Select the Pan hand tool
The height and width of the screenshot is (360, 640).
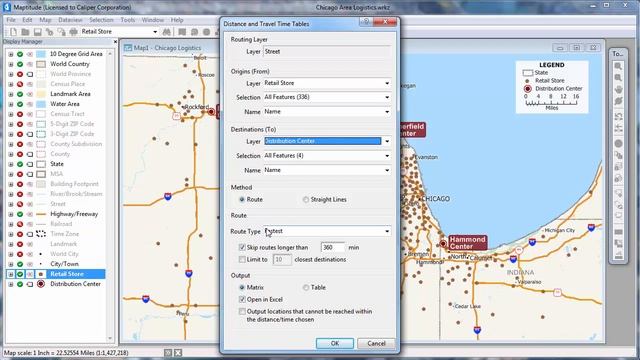point(618,89)
